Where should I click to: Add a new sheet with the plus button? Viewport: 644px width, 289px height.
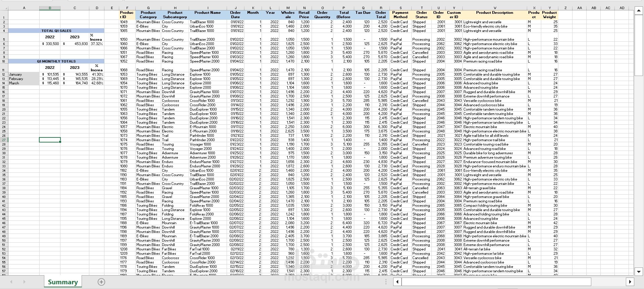click(101, 282)
